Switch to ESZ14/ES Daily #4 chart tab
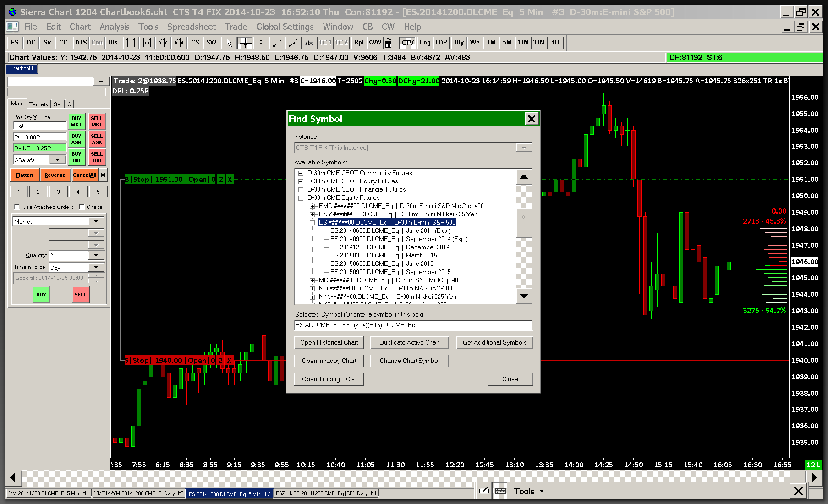Image resolution: width=828 pixels, height=504 pixels. point(326,493)
